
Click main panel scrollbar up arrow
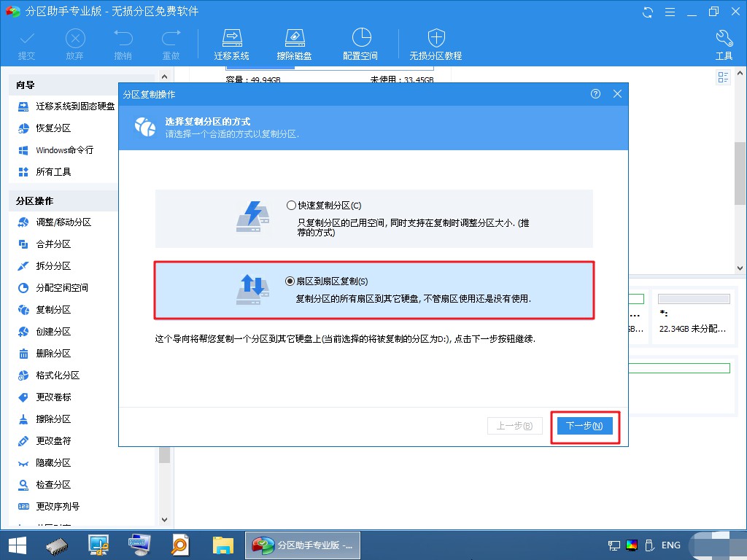[740, 74]
